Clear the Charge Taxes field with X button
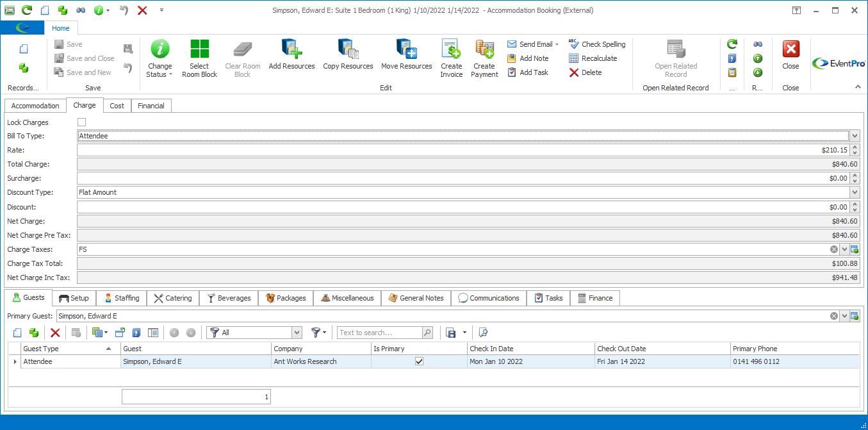This screenshot has width=868, height=430. 834,249
